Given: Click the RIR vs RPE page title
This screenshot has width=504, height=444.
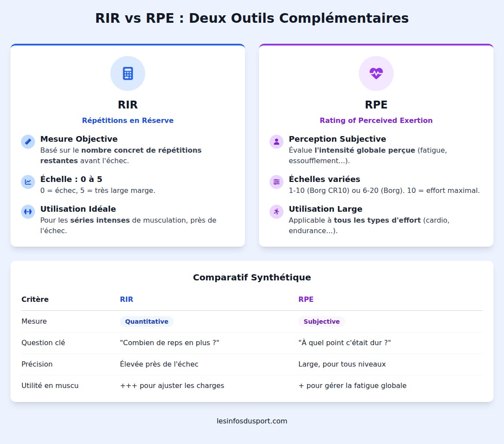Looking at the screenshot, I should pos(252,18).
